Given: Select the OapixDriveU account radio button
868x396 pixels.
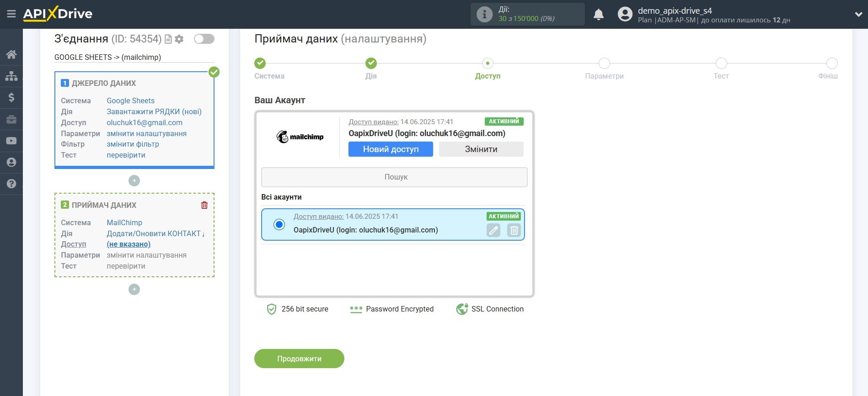Looking at the screenshot, I should (x=279, y=224).
